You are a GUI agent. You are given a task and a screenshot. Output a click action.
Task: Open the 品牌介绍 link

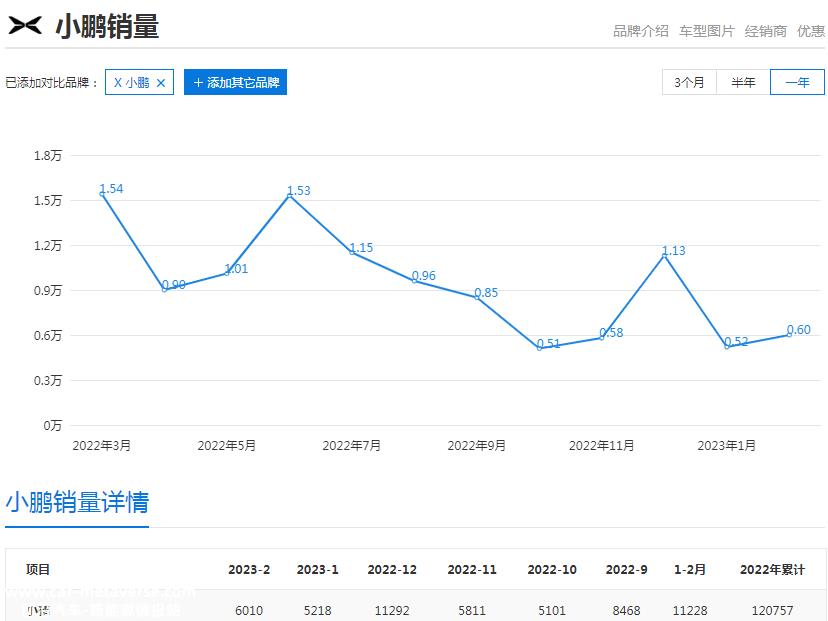coord(641,31)
